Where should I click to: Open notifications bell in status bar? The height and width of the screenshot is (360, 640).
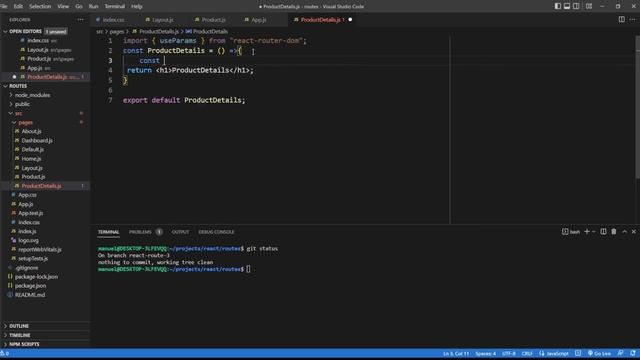tap(633, 353)
